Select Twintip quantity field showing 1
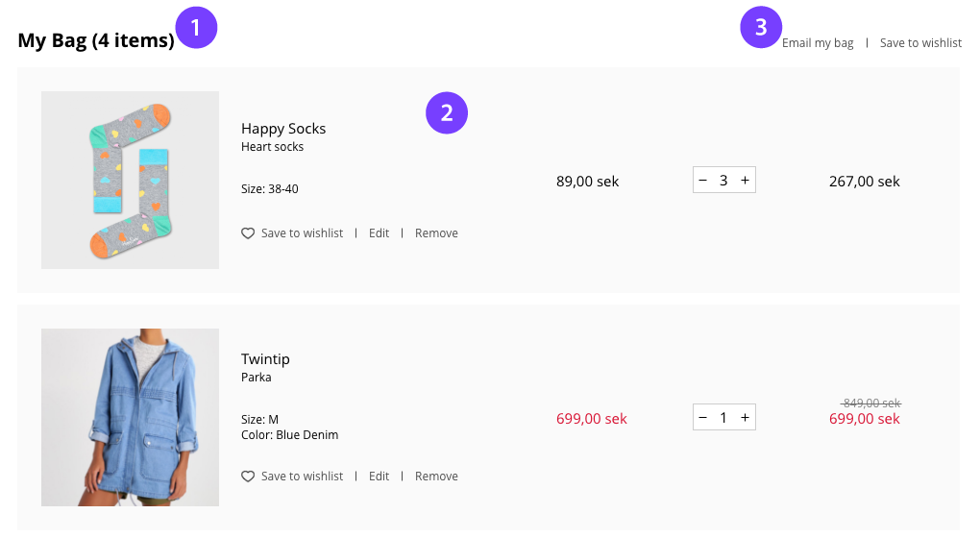Image resolution: width=980 pixels, height=538 pixels. (723, 417)
